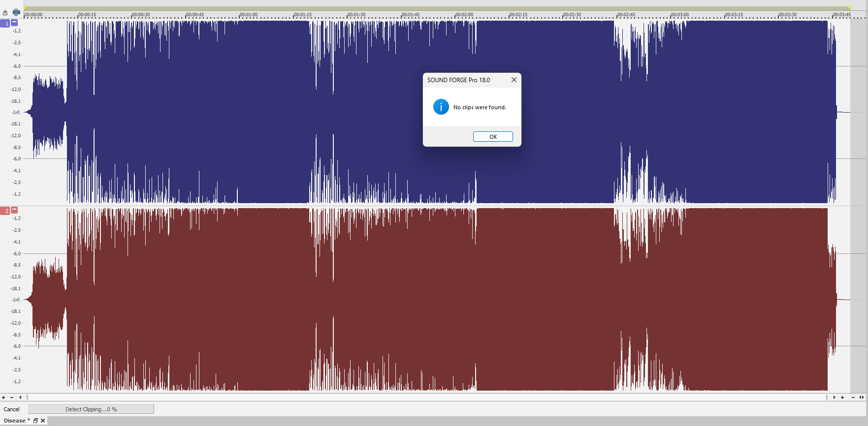Screen dimensions: 868x426
Task: Click the blue edit tool icon beside the lock
Action: pos(16,12)
